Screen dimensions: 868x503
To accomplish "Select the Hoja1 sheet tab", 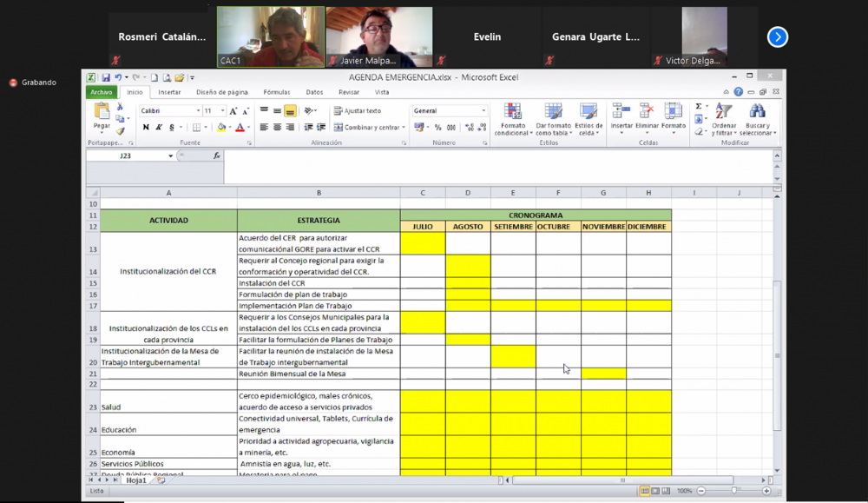I will click(136, 480).
